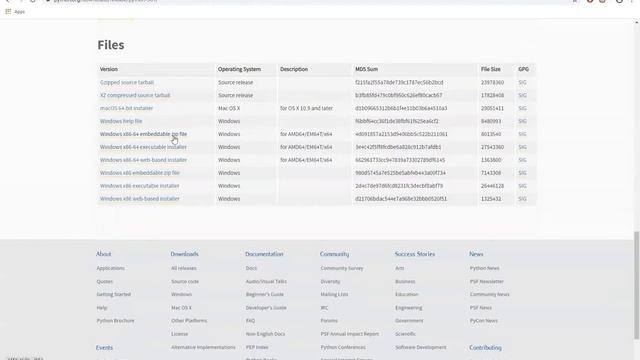Open the Diversity footer link

[330, 282]
